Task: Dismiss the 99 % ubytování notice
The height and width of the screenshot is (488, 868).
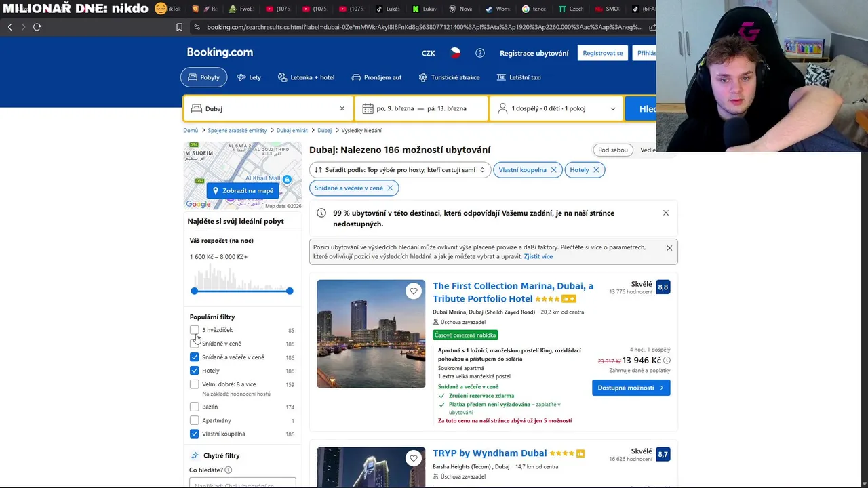Action: [x=665, y=213]
